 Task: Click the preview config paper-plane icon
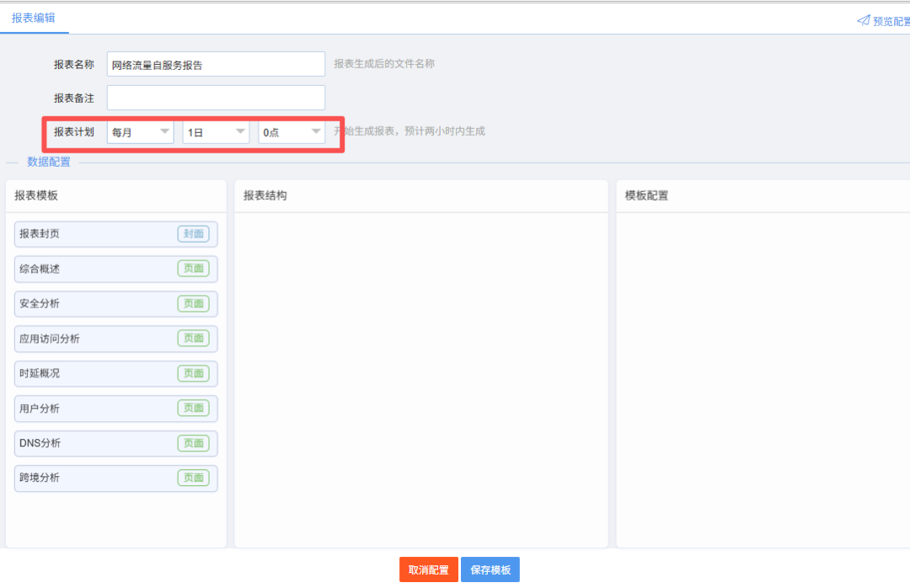[863, 20]
